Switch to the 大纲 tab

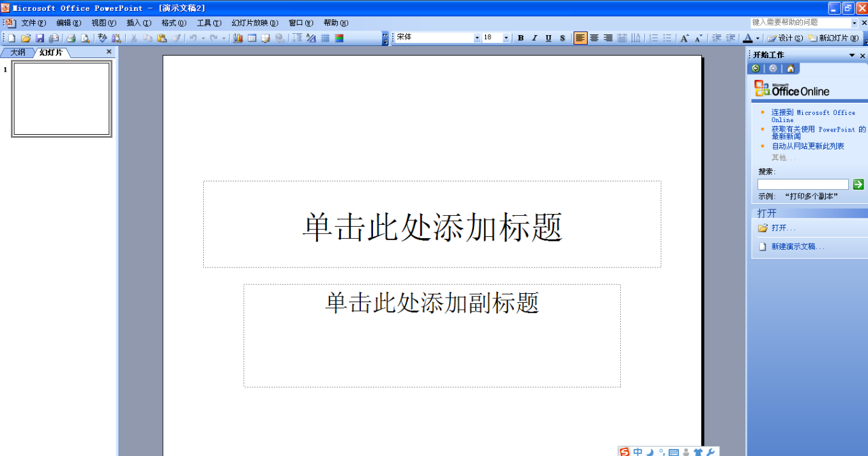pyautogui.click(x=17, y=52)
